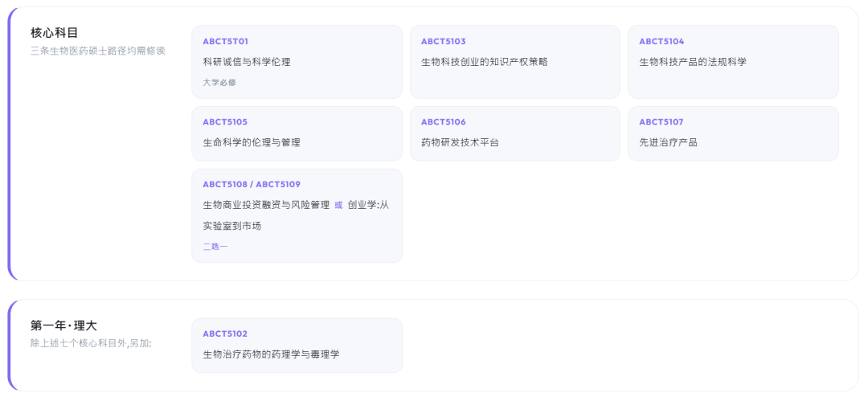Click the 核心科目 section heading
The image size is (868, 397).
coord(55,33)
